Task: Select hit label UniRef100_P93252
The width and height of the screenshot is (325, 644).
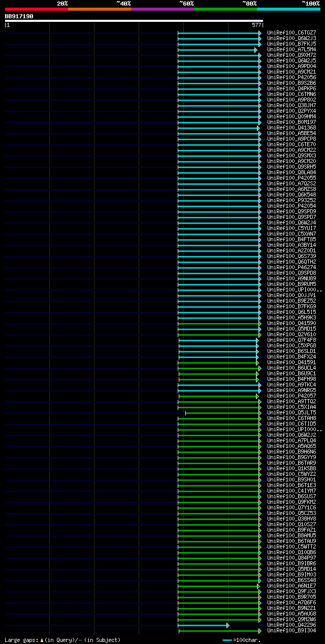Action: pos(291,201)
